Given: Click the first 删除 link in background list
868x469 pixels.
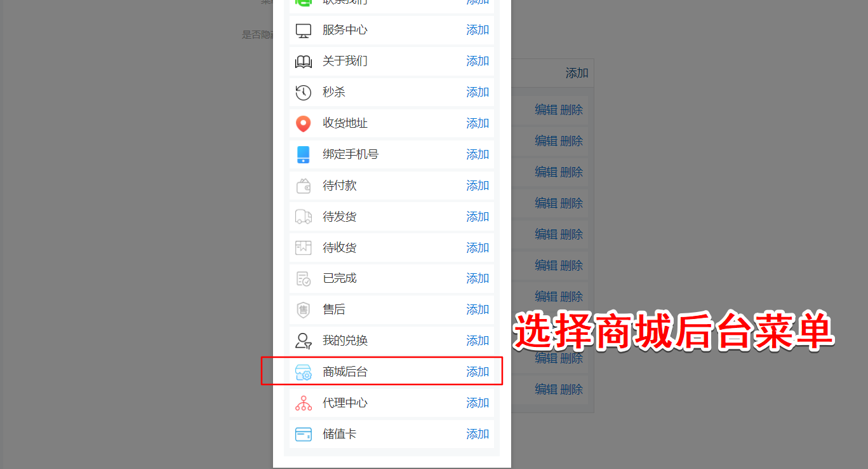Looking at the screenshot, I should pyautogui.click(x=571, y=110).
